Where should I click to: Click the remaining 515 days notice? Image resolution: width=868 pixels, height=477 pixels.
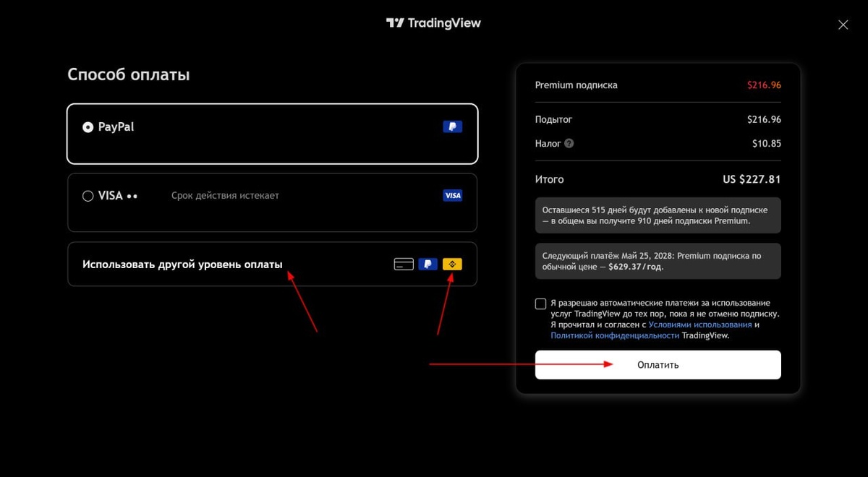coord(658,215)
